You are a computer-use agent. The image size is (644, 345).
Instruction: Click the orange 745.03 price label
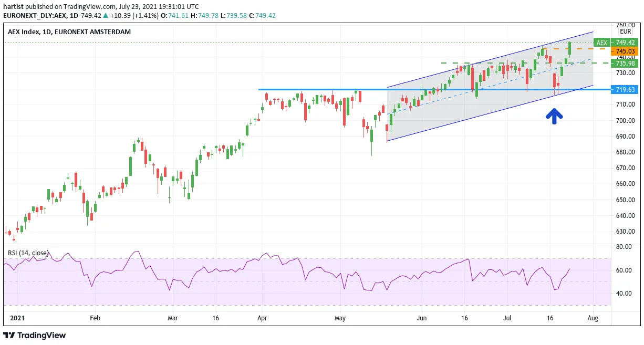(x=625, y=51)
